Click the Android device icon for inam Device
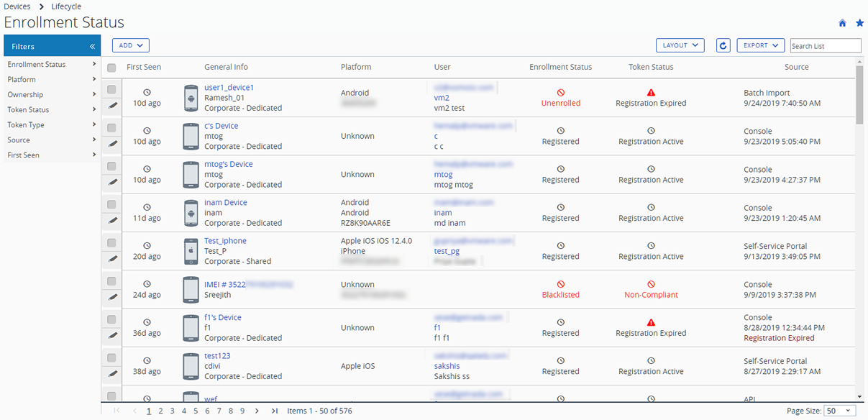Image resolution: width=868 pixels, height=420 pixels. (191, 213)
